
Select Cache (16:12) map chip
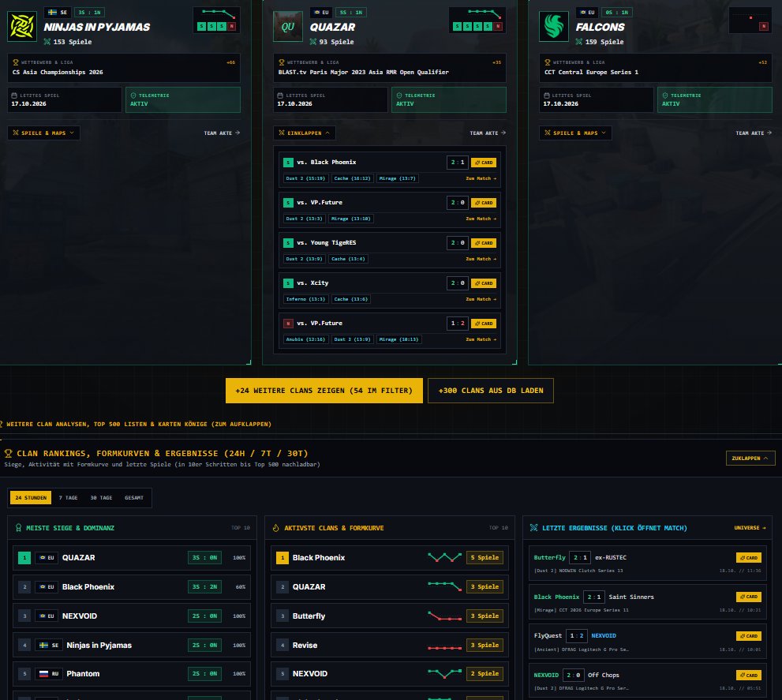(352, 178)
